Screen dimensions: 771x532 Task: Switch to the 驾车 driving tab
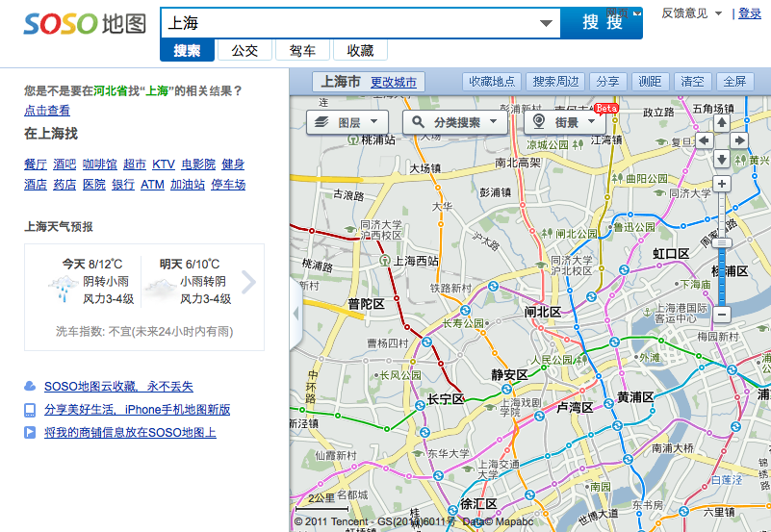click(x=302, y=51)
